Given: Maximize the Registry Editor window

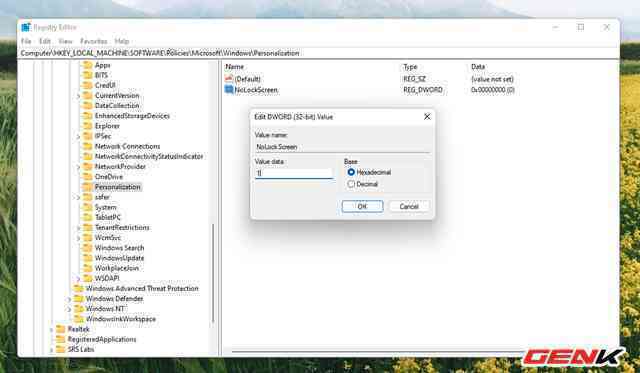Looking at the screenshot, I should 581,27.
